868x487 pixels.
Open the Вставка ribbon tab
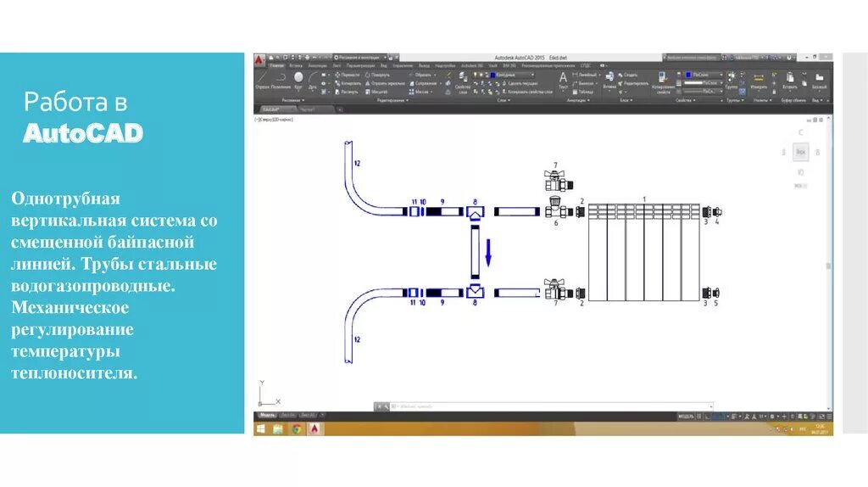tap(296, 66)
